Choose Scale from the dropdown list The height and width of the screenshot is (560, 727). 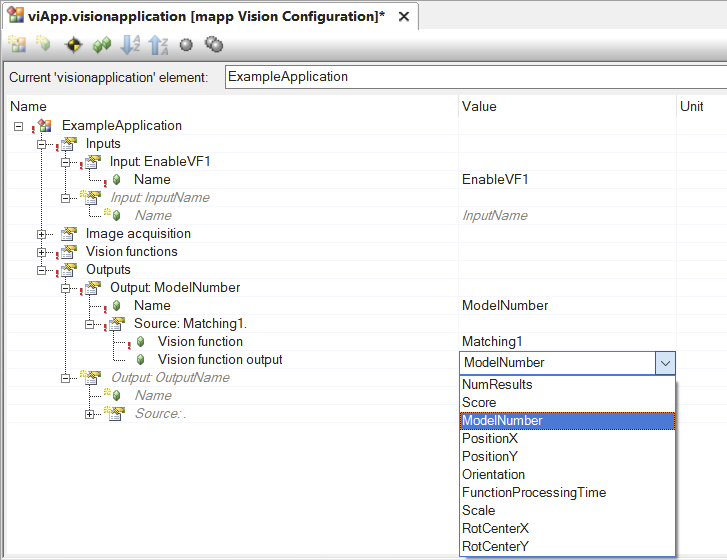pos(567,511)
